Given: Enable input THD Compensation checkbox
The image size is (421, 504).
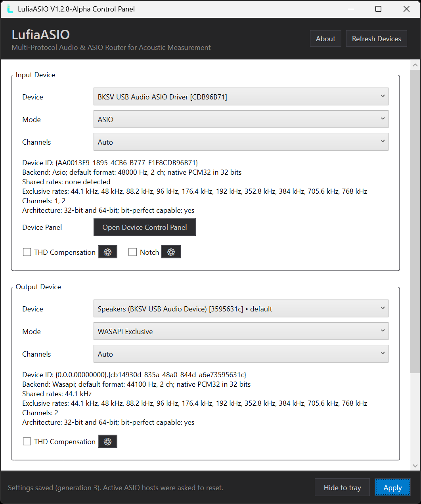Looking at the screenshot, I should click(x=27, y=252).
